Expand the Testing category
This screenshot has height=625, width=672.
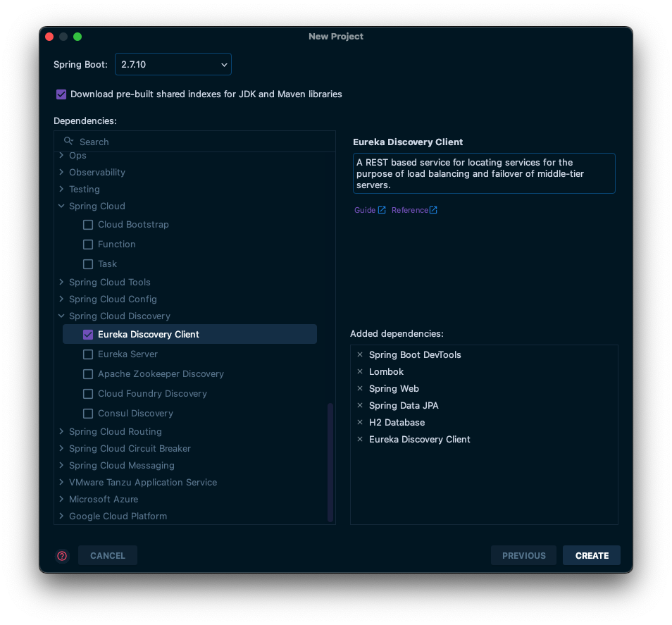click(x=61, y=189)
